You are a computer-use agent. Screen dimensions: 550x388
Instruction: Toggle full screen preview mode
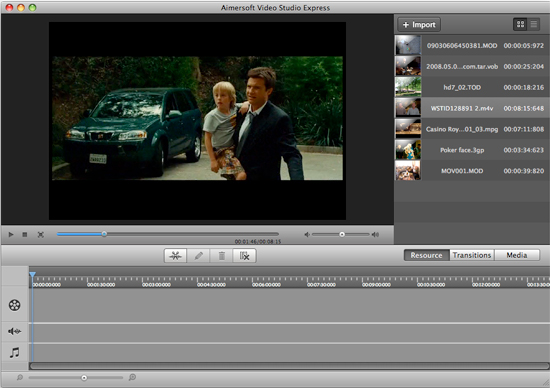click(41, 234)
